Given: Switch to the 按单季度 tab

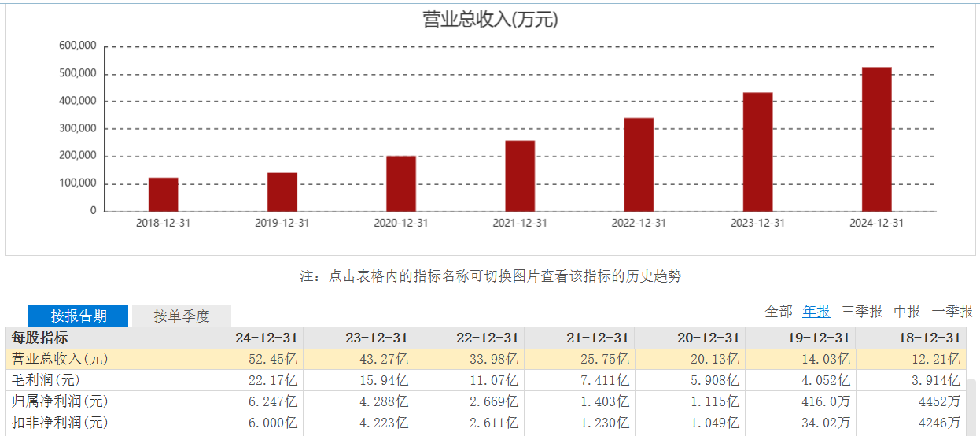Looking at the screenshot, I should [182, 316].
